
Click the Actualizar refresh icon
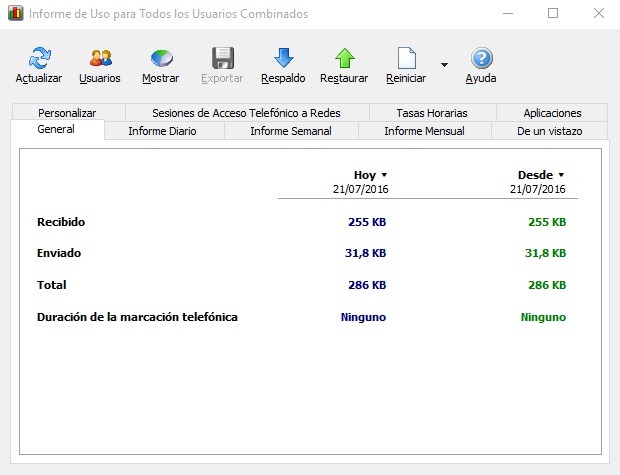tap(39, 58)
